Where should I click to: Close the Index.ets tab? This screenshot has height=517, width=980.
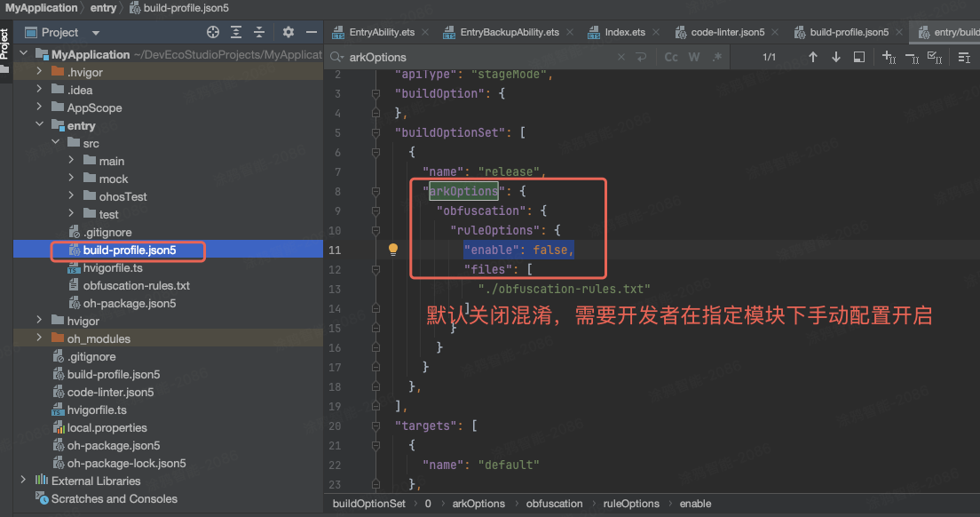pos(656,33)
